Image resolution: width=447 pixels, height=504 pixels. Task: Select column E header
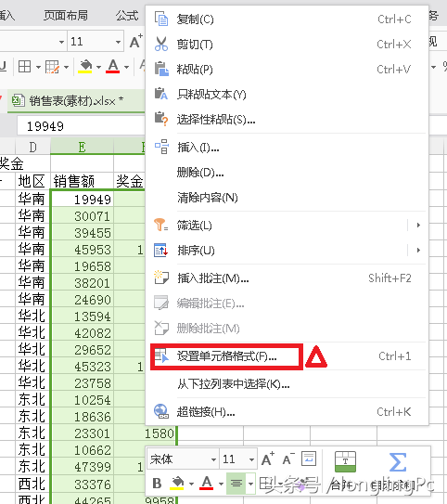click(x=82, y=148)
